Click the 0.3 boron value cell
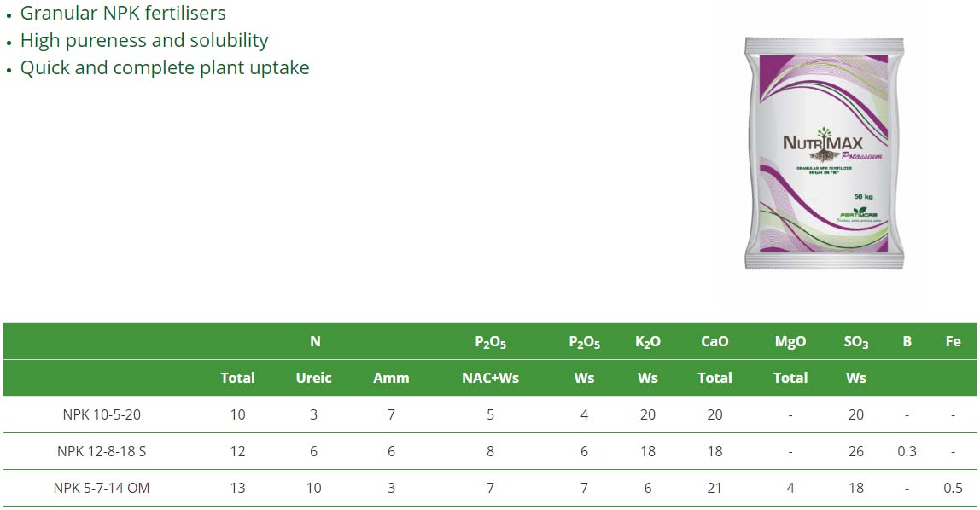Screen dimensions: 980x510 pyautogui.click(x=907, y=451)
